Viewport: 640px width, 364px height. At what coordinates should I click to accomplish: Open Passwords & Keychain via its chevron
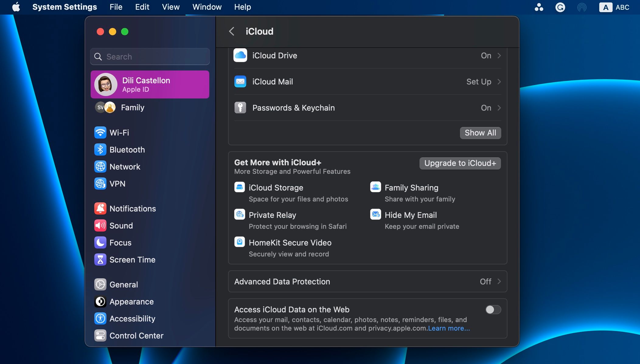click(x=499, y=108)
